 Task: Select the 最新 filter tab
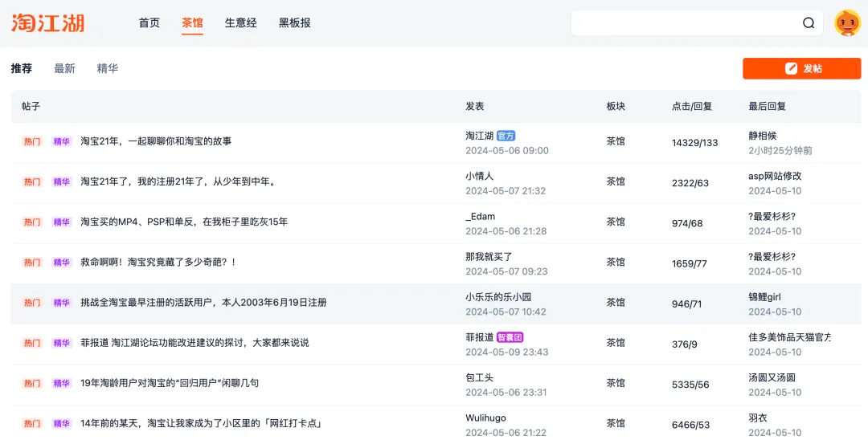(64, 69)
